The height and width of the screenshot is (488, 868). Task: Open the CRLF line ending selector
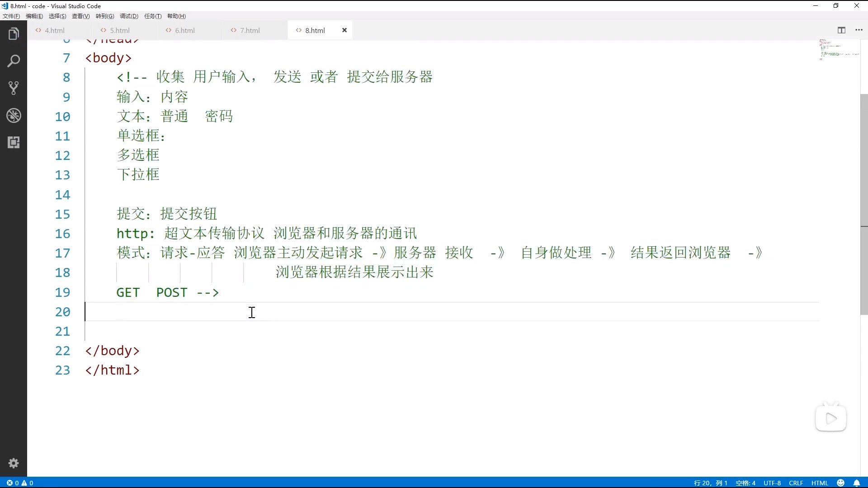[796, 483]
